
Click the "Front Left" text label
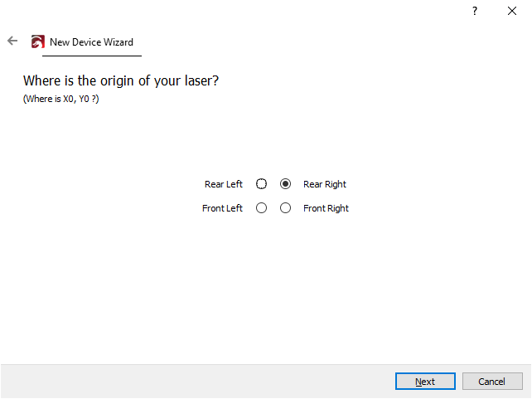click(222, 208)
